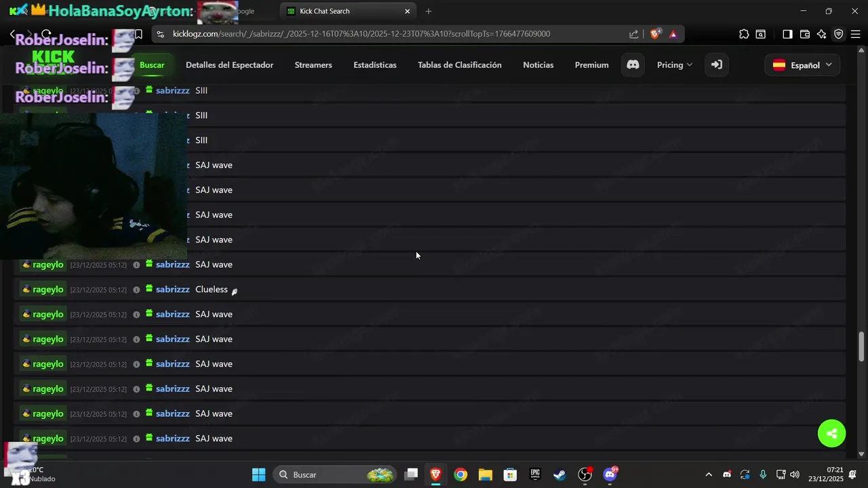Viewport: 868px width, 488px height.
Task: Open Task View on the taskbar
Action: tap(411, 474)
